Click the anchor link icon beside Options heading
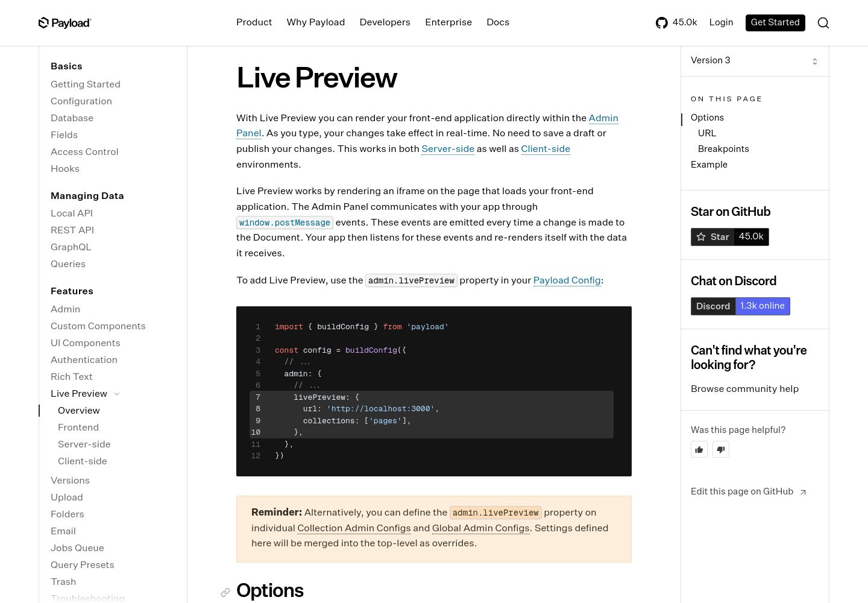This screenshot has height=603, width=868. pyautogui.click(x=225, y=592)
